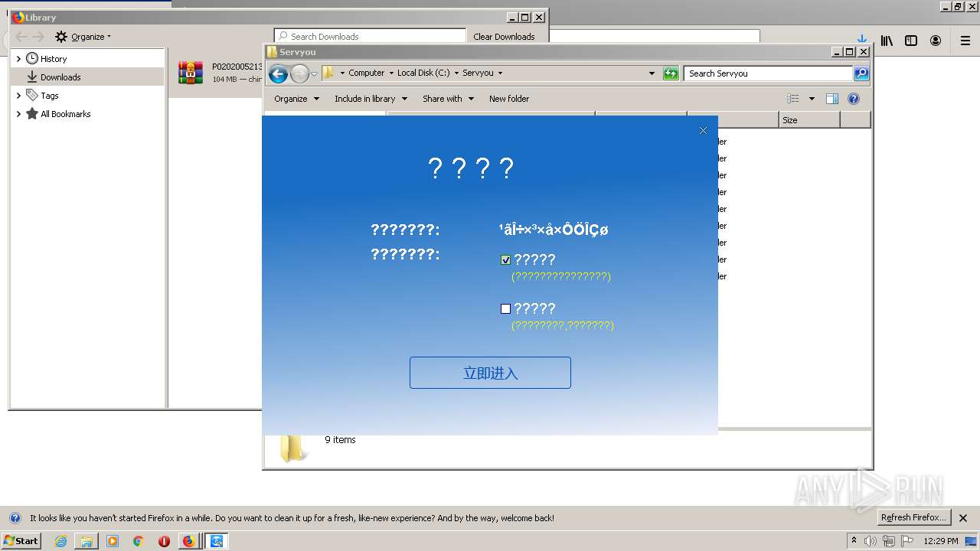Click New folder in Explorer toolbar
Viewport: 980px width, 551px height.
tap(509, 99)
